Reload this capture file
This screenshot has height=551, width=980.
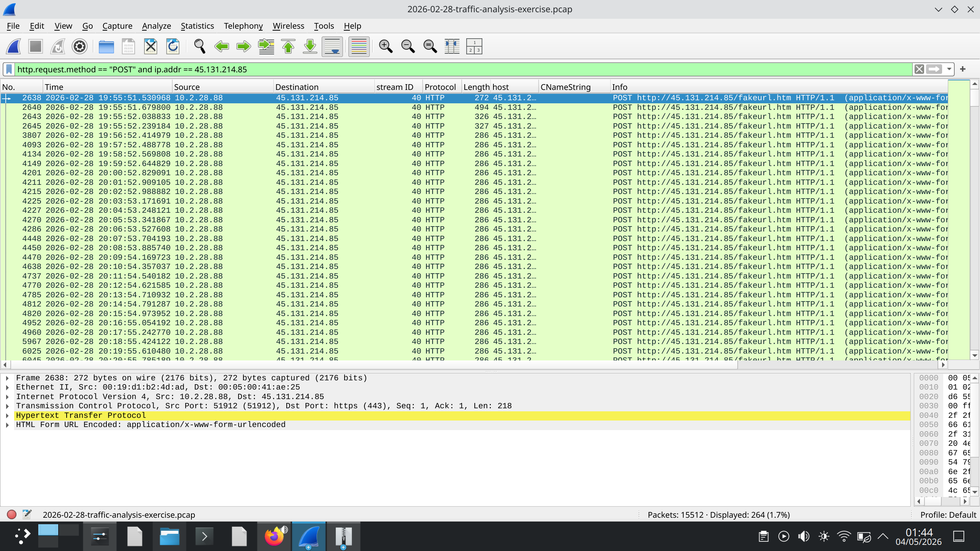[x=173, y=47]
